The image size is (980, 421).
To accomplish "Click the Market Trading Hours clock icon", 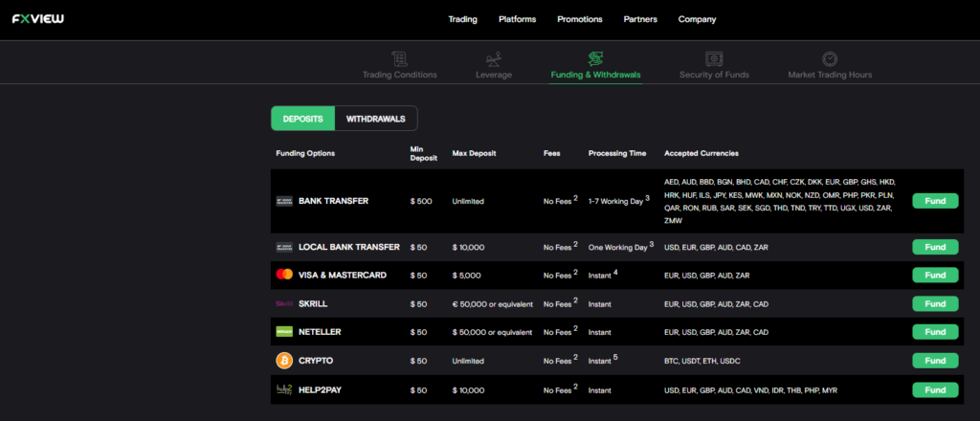I will [x=830, y=59].
